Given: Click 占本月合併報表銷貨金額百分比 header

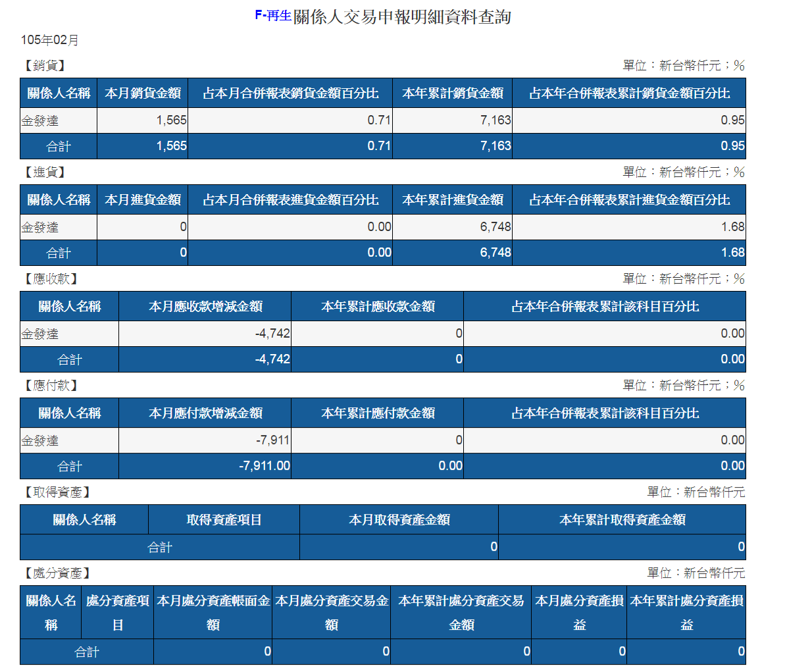Looking at the screenshot, I should pyautogui.click(x=290, y=93).
